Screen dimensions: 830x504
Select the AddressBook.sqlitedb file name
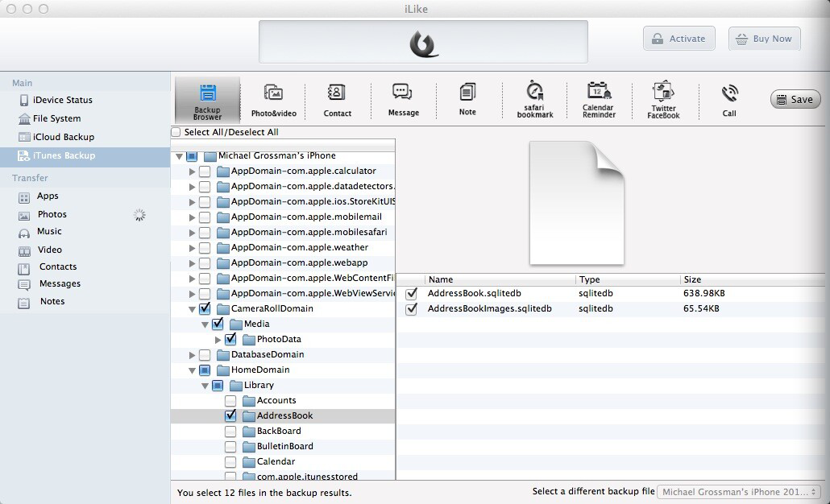pos(475,294)
